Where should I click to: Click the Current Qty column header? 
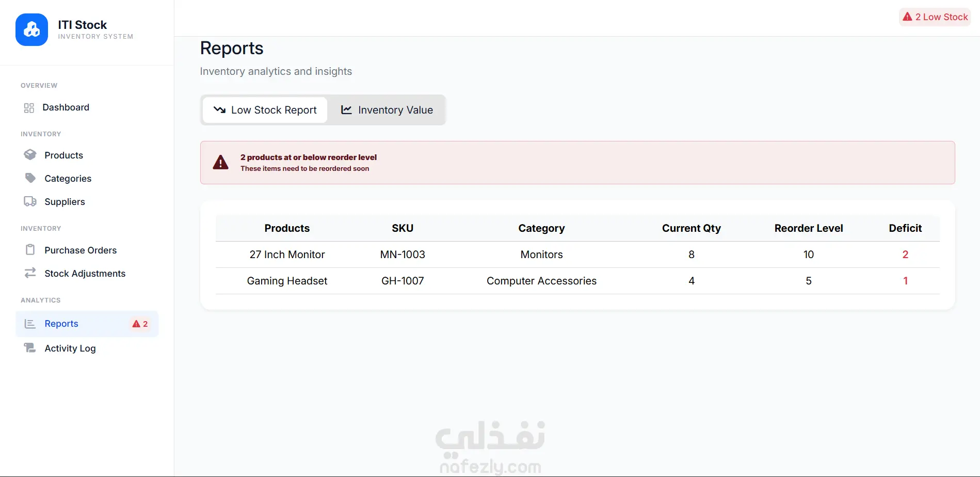coord(691,228)
